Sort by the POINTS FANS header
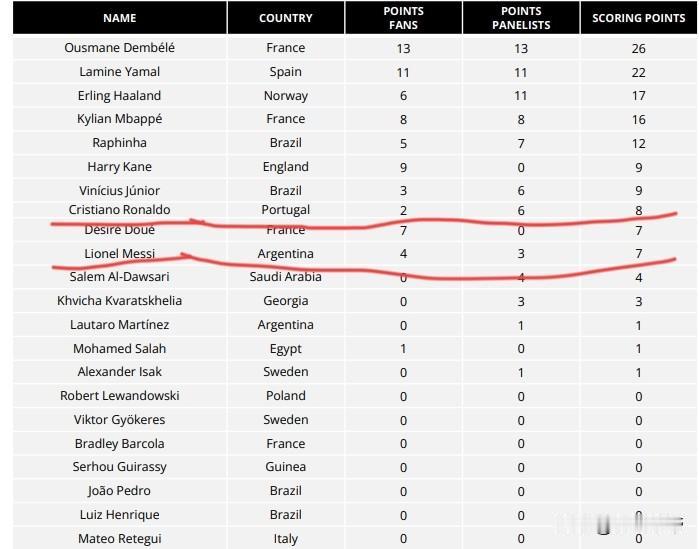 point(403,18)
